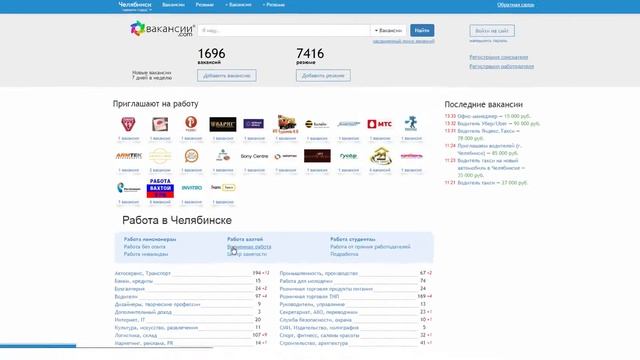Click the Войти на сайт button
The height and width of the screenshot is (360, 640).
tap(492, 31)
